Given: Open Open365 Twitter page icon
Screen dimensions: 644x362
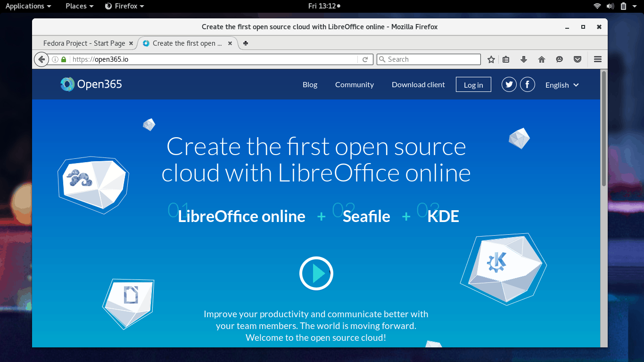Looking at the screenshot, I should (x=509, y=85).
